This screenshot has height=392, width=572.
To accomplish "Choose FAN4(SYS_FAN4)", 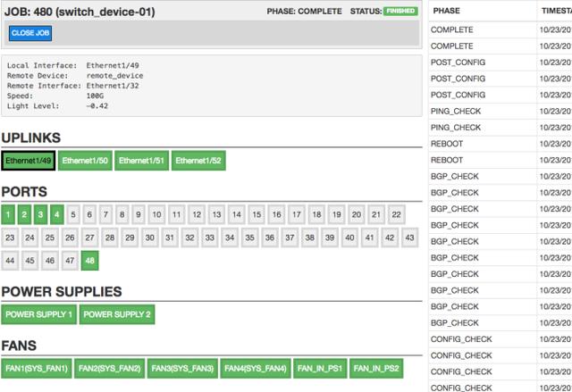I will tap(256, 368).
